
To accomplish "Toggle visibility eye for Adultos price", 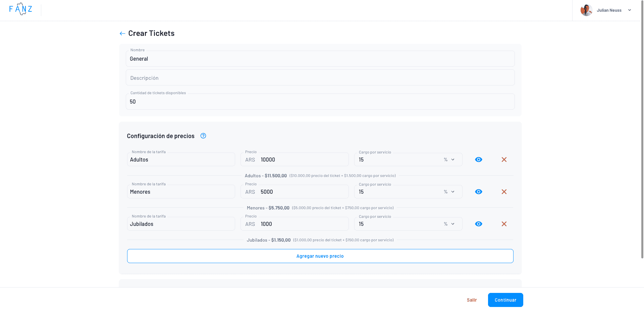I will pyautogui.click(x=479, y=160).
